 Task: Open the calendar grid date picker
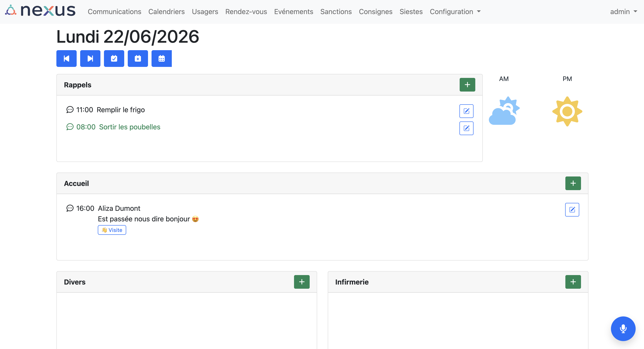pyautogui.click(x=161, y=59)
